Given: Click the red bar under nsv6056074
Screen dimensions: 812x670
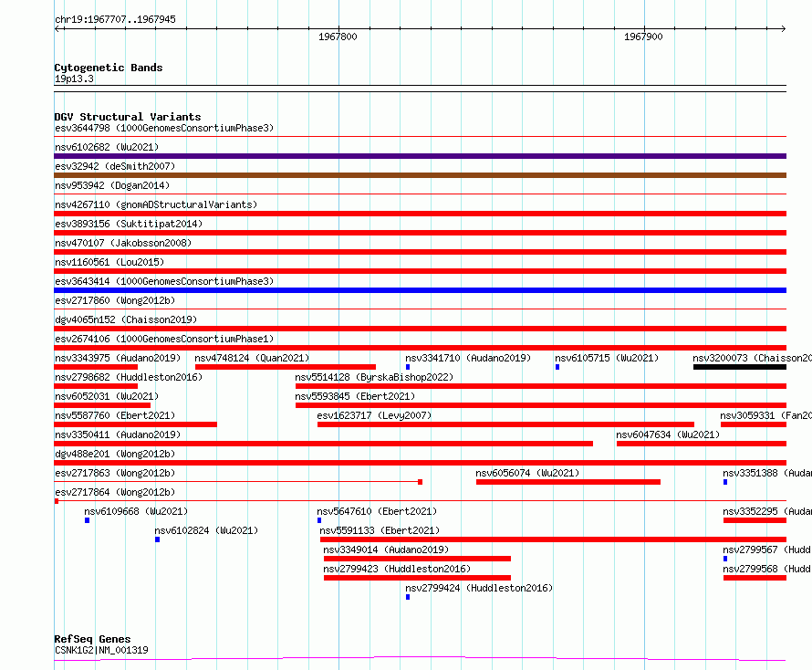Looking at the screenshot, I should point(568,482).
